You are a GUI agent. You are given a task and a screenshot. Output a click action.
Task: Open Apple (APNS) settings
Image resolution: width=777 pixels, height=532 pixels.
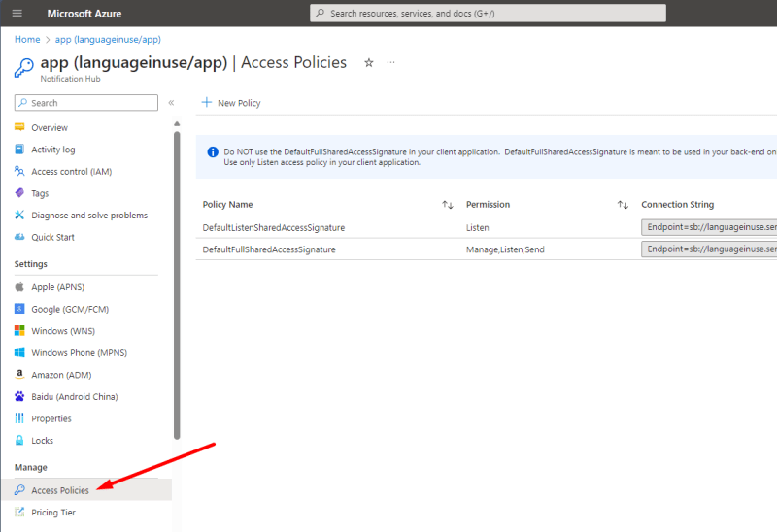57,286
